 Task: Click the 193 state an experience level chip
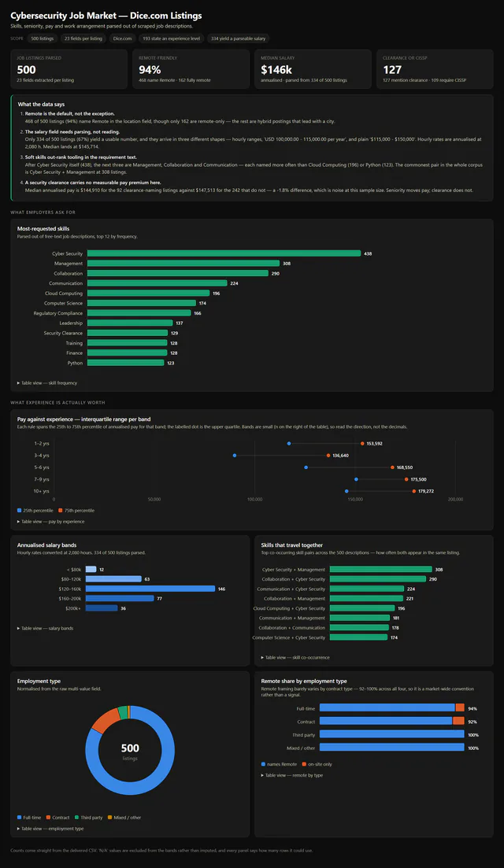(171, 39)
